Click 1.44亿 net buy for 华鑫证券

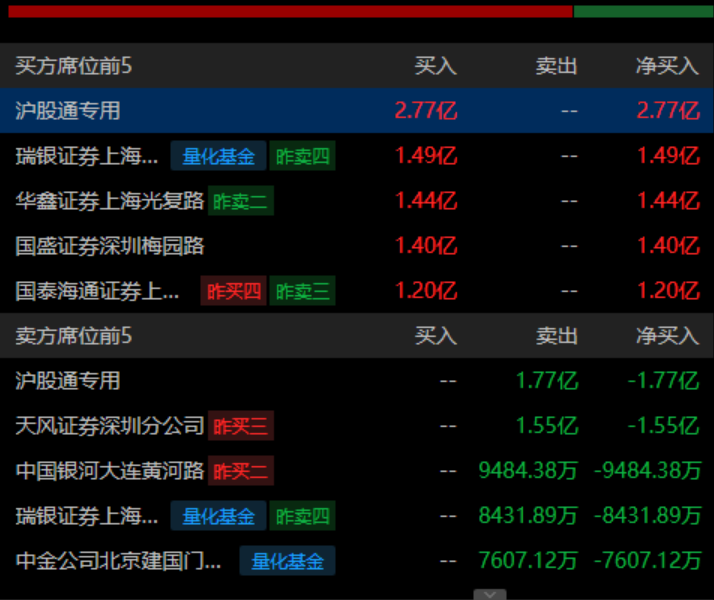(668, 201)
